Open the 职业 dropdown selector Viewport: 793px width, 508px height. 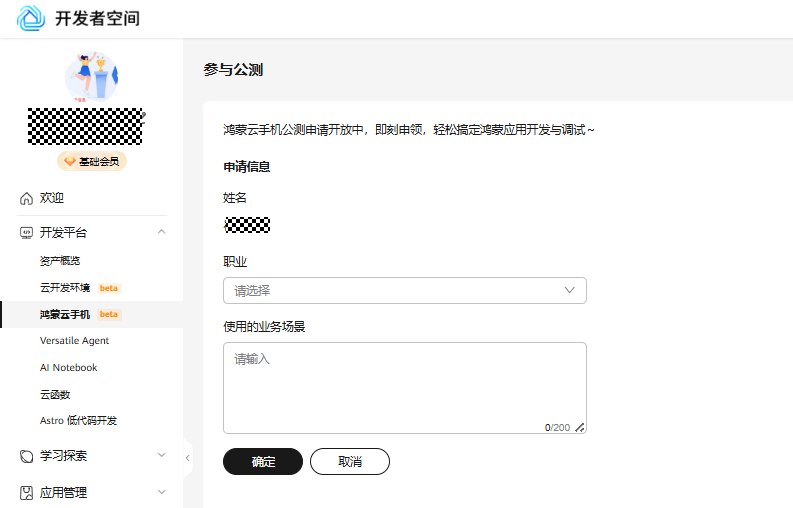pos(404,291)
